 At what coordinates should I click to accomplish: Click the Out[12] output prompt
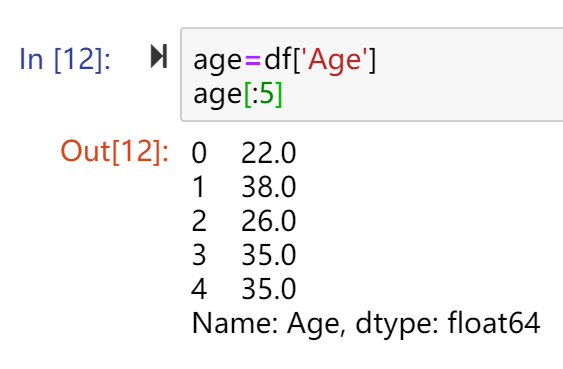coord(115,151)
